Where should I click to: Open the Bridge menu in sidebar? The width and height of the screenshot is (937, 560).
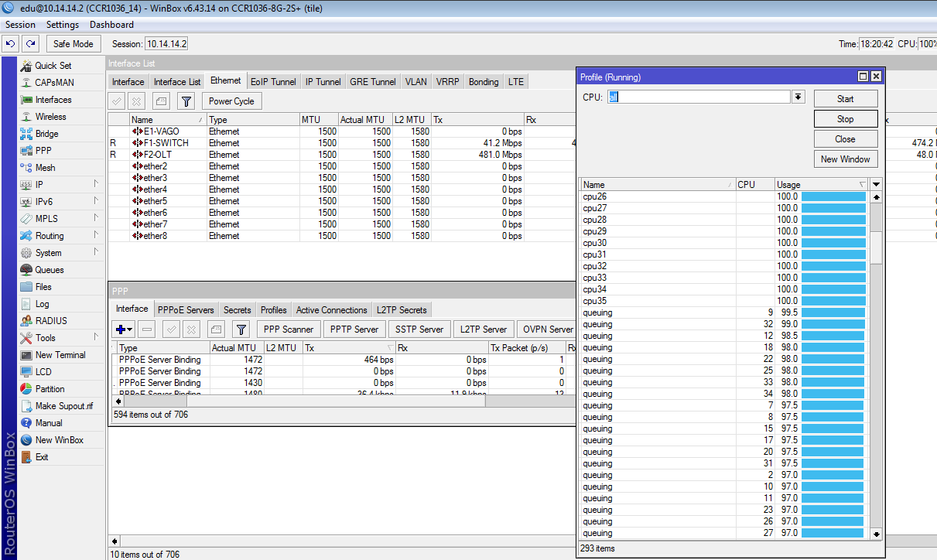tap(46, 134)
